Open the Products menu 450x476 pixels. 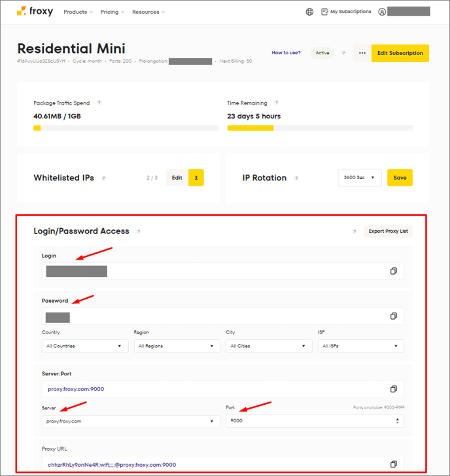click(x=78, y=12)
